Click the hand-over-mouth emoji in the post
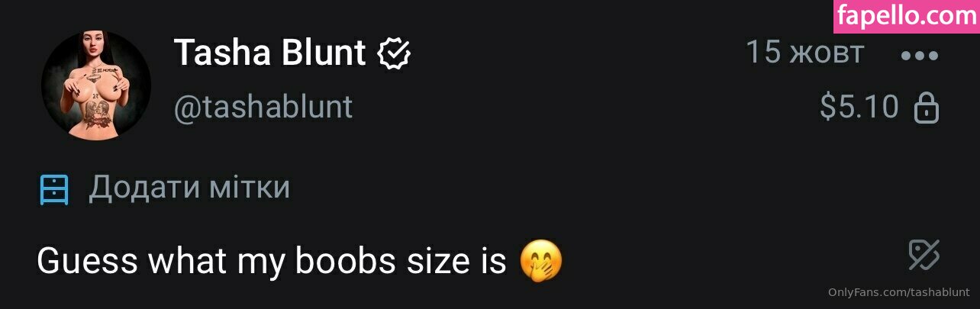Screen dimensions: 980x309 [x=540, y=261]
